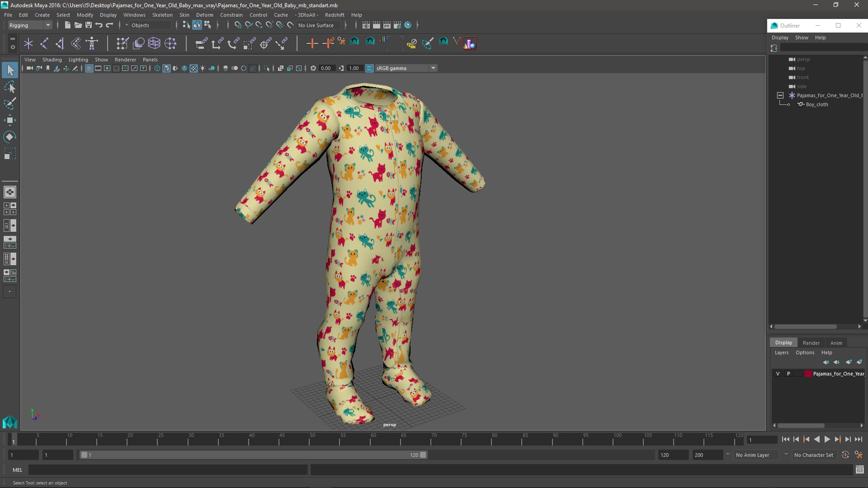Click the Save scene icon
The image size is (868, 488).
[x=89, y=25]
